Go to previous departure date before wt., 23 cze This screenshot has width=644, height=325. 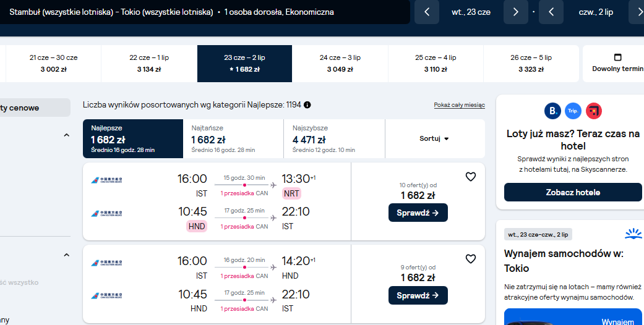(427, 12)
